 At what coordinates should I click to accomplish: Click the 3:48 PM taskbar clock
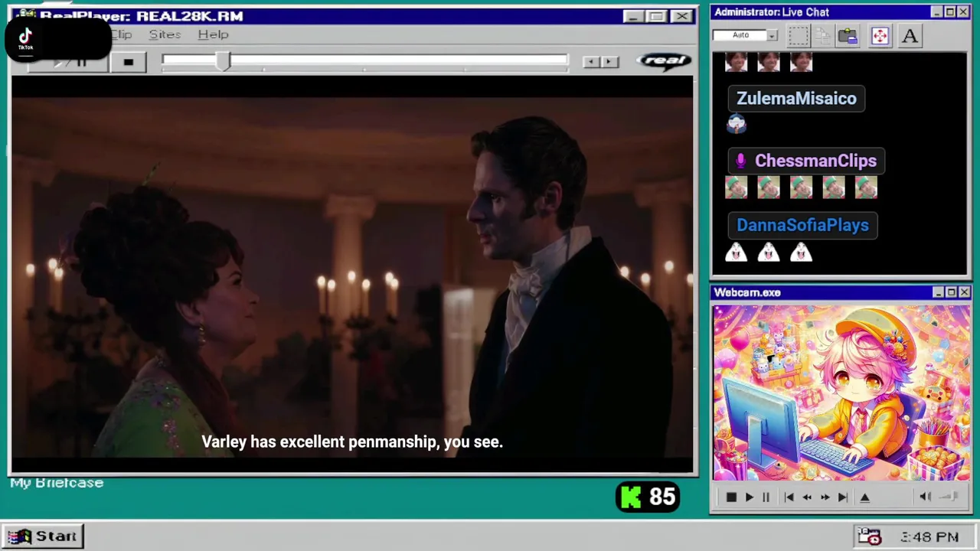point(929,537)
